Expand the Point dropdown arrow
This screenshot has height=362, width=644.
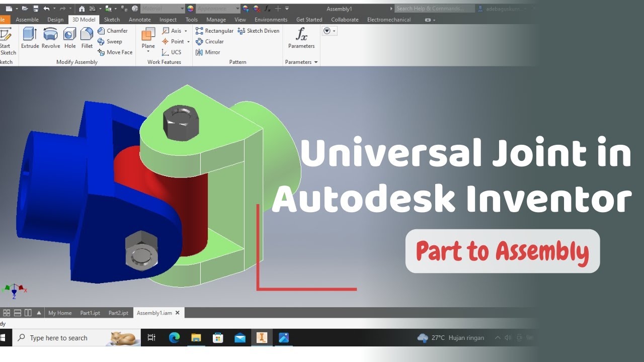point(188,42)
